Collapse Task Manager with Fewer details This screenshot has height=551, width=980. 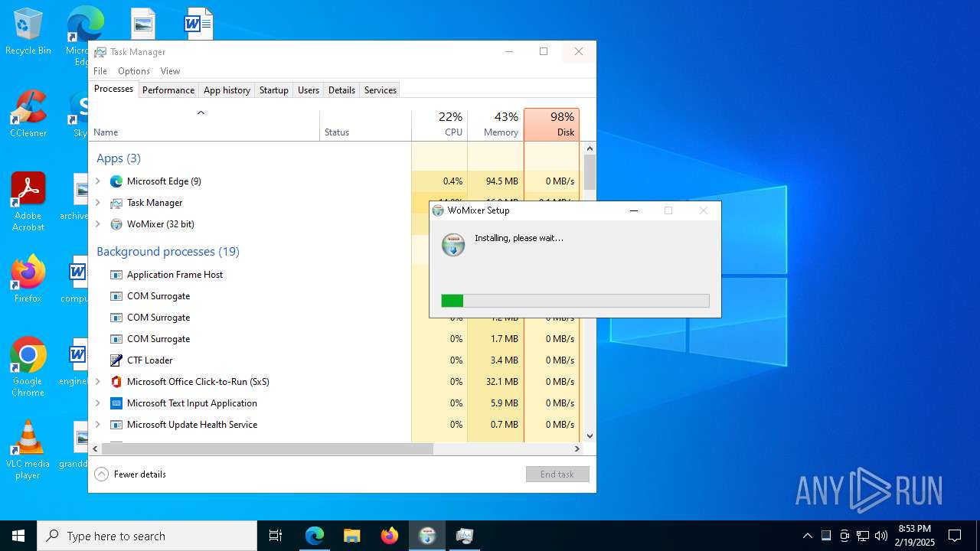[x=130, y=474]
